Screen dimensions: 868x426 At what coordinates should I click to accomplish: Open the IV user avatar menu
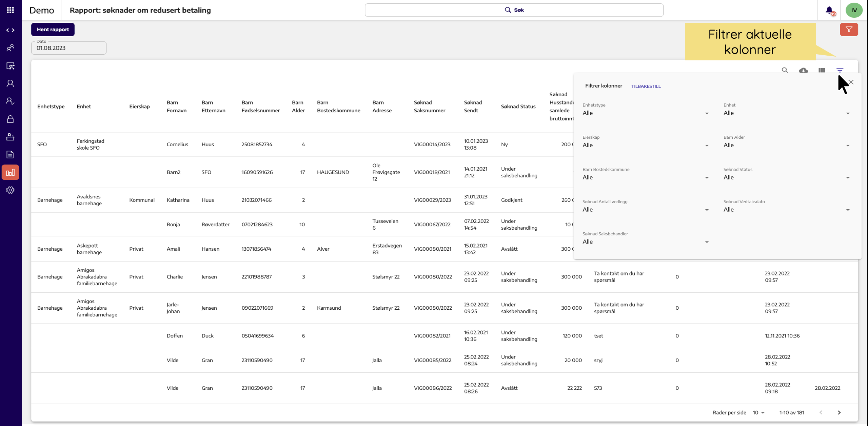tap(854, 10)
